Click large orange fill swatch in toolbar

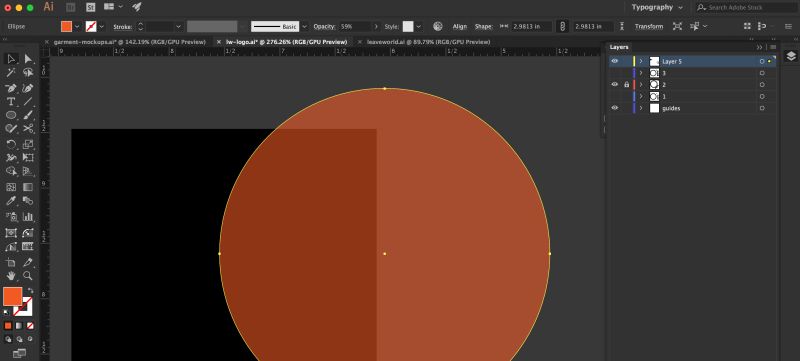click(x=13, y=296)
